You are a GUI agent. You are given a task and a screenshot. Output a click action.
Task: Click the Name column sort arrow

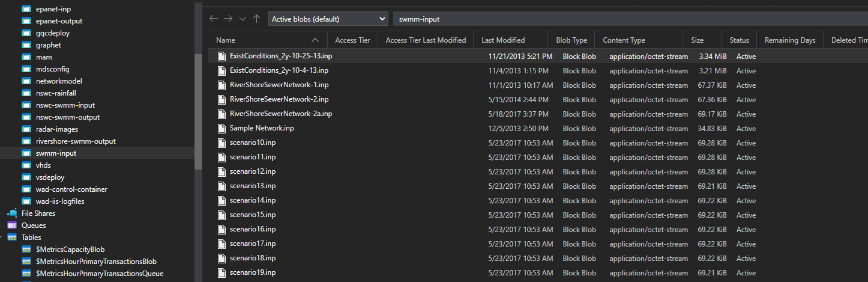point(316,40)
